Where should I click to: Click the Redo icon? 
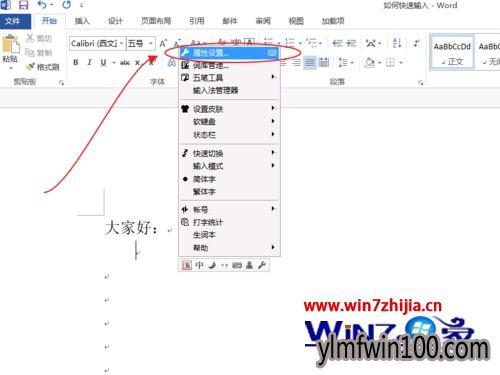[67, 5]
